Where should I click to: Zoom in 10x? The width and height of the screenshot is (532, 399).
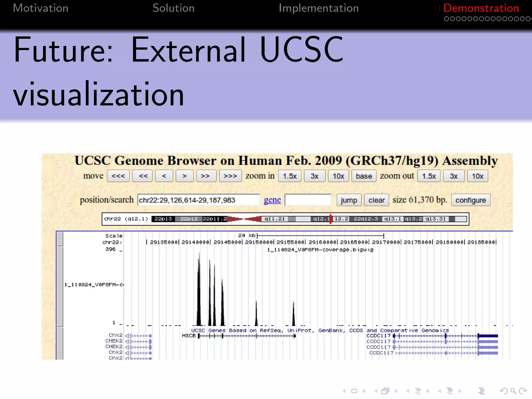pos(338,176)
